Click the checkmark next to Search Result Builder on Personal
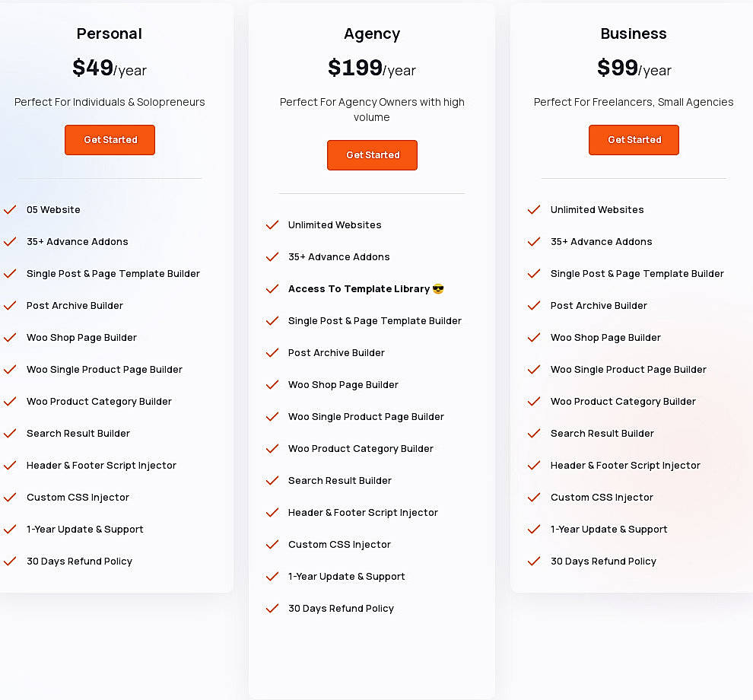This screenshot has height=700, width=753. 10,433
